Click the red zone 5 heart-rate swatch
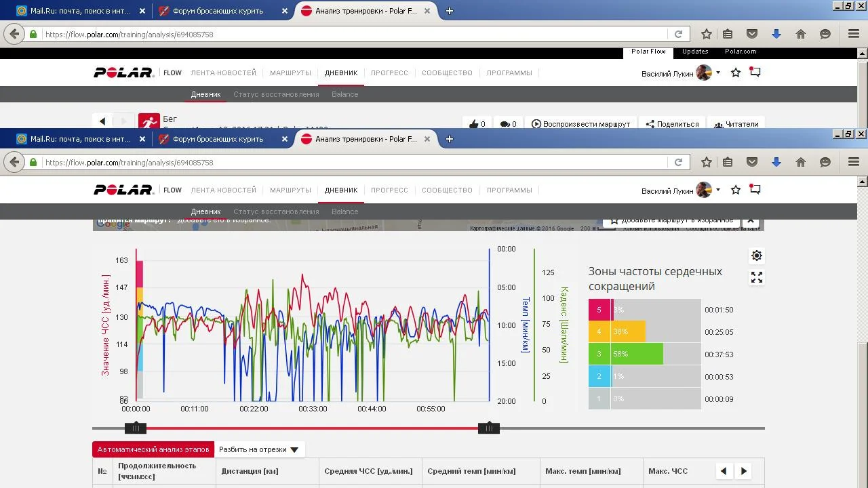The height and width of the screenshot is (488, 868). [599, 310]
